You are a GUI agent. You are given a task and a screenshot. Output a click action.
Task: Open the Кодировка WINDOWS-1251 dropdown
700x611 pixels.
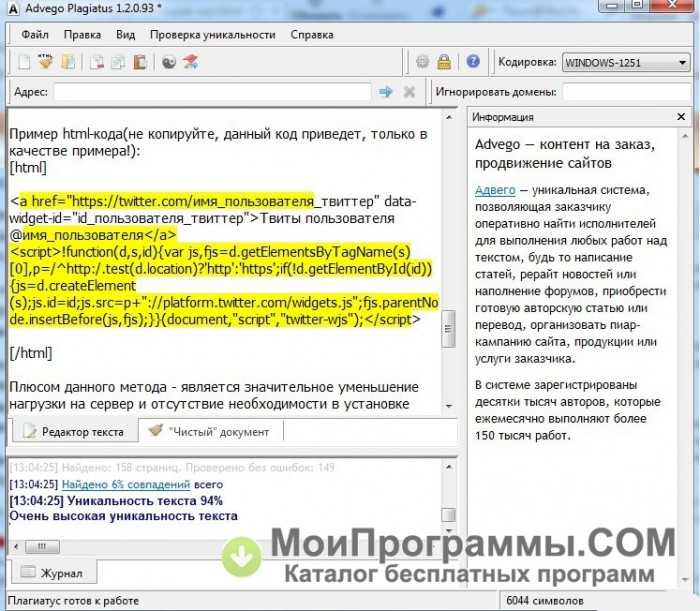pyautogui.click(x=625, y=62)
